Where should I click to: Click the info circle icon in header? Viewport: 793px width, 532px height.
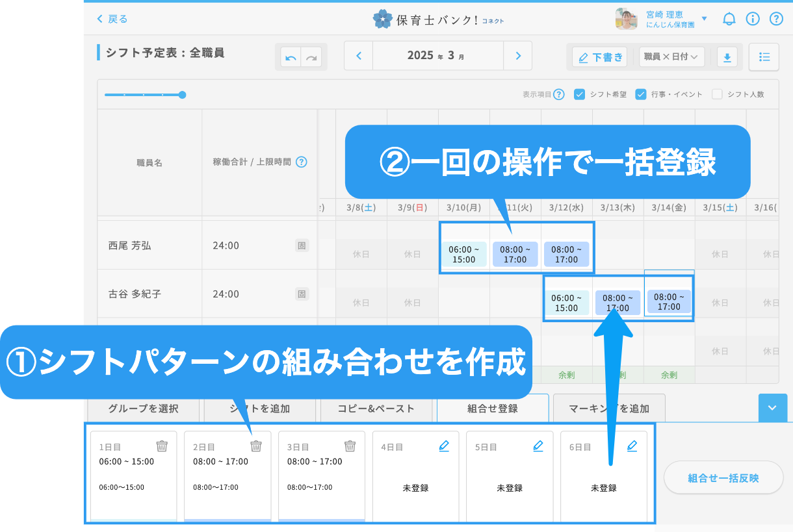tap(753, 19)
